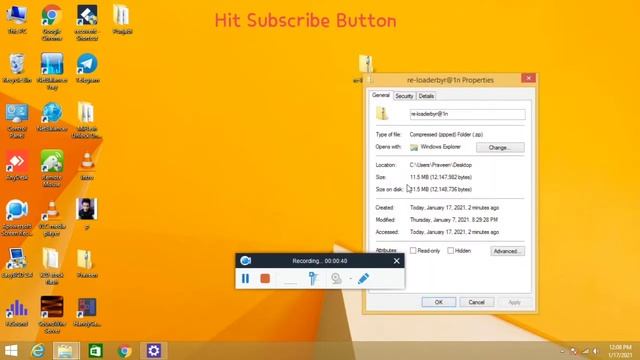640x360 pixels.
Task: Tick the Read-only checkbox
Action: coord(413,251)
